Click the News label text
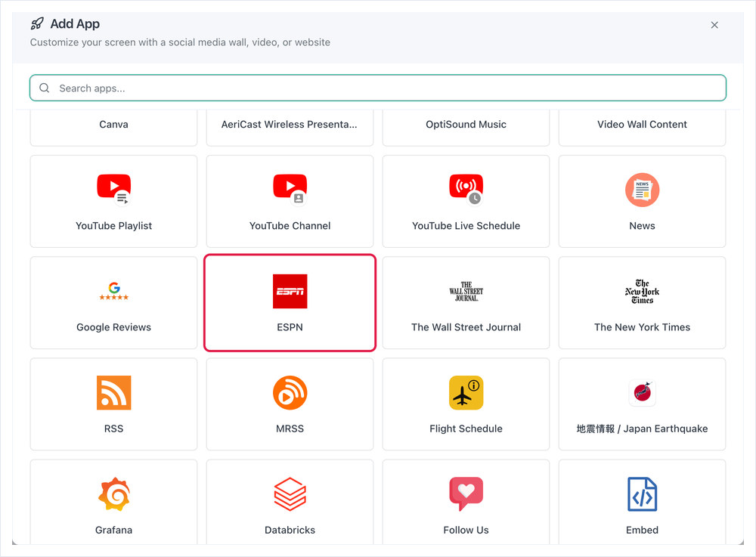The height and width of the screenshot is (557, 756). tap(642, 225)
